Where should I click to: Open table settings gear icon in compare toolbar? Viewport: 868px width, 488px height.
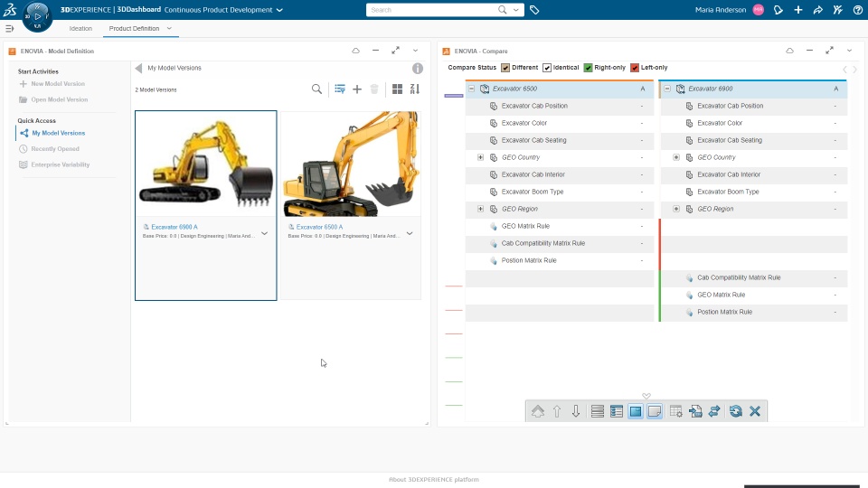click(676, 411)
